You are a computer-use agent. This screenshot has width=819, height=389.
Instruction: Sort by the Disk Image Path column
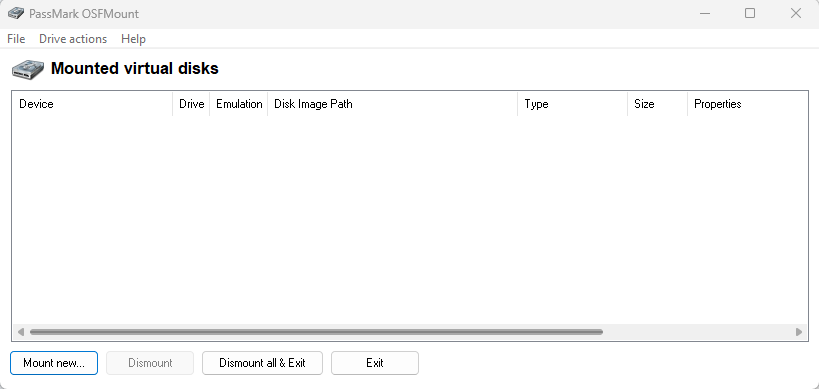point(392,104)
